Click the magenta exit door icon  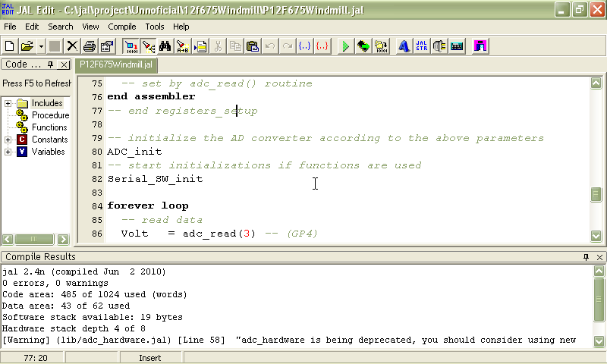[480, 46]
